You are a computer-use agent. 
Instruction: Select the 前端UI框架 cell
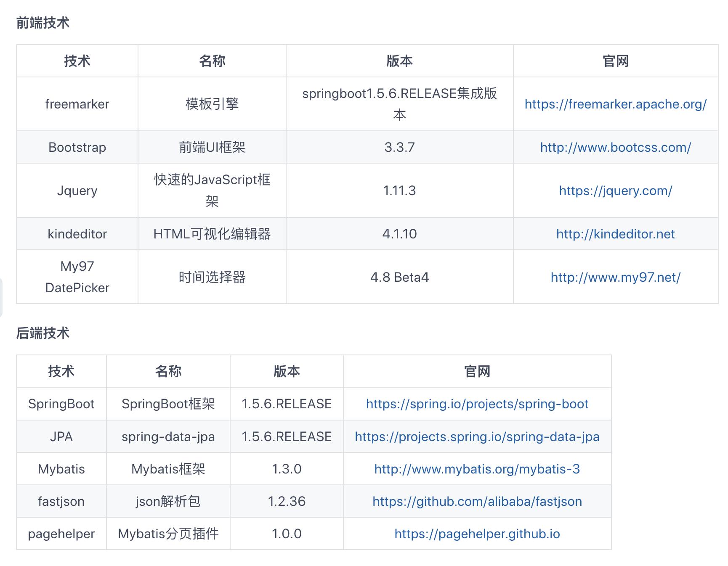[212, 147]
